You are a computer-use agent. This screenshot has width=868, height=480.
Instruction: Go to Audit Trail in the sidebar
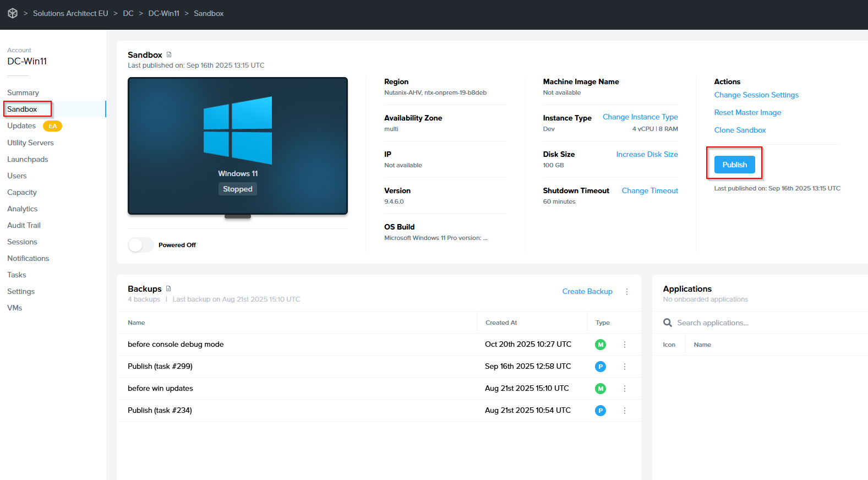[24, 225]
